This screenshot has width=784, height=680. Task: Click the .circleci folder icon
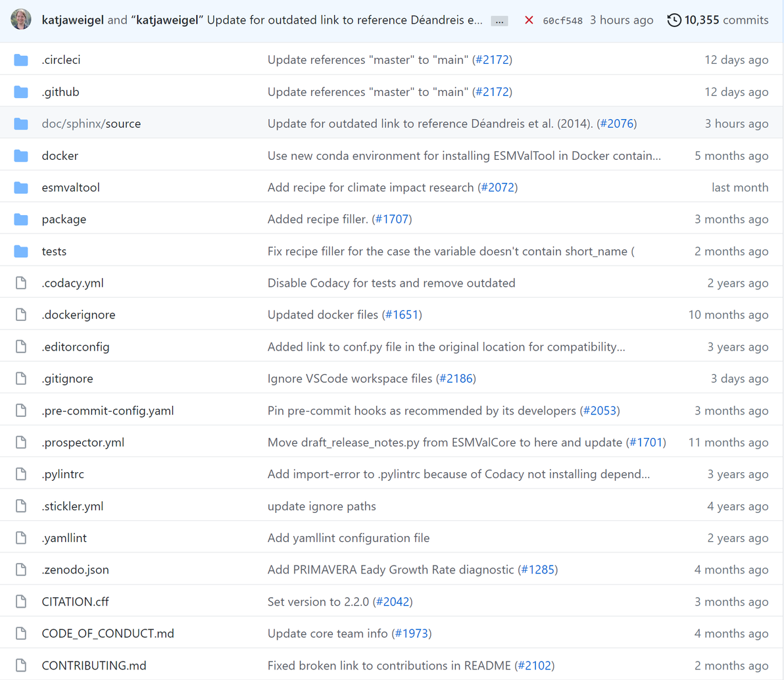(x=21, y=60)
